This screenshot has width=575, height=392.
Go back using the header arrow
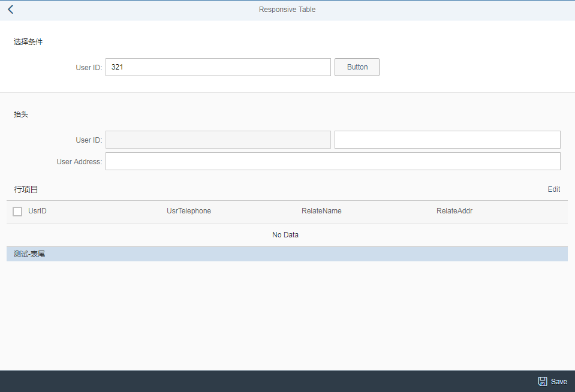click(11, 10)
